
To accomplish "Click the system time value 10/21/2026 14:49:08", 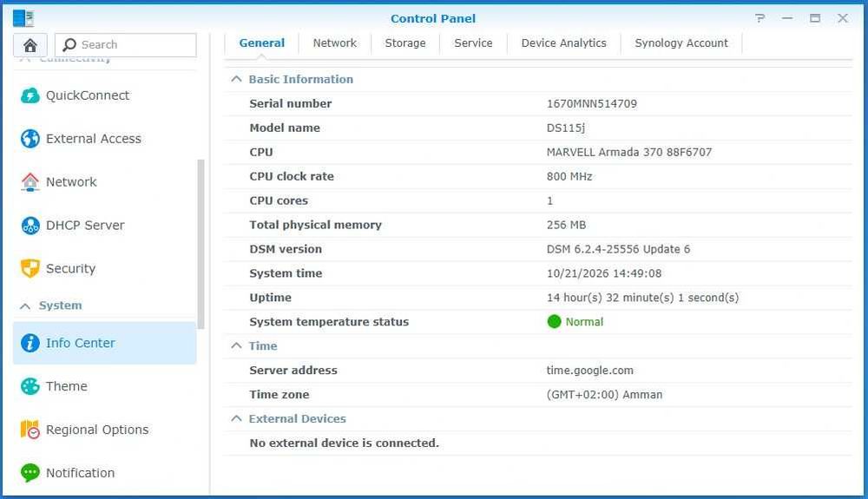I will click(604, 273).
